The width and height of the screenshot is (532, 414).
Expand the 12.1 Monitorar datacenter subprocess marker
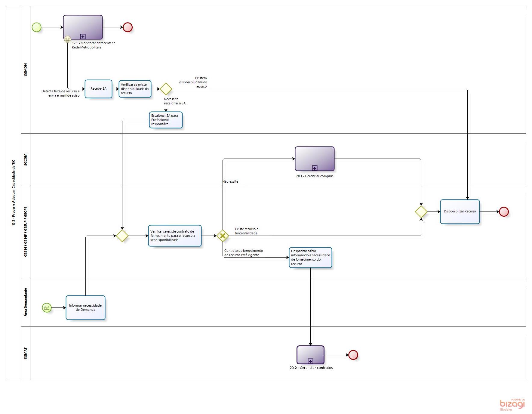click(83, 37)
